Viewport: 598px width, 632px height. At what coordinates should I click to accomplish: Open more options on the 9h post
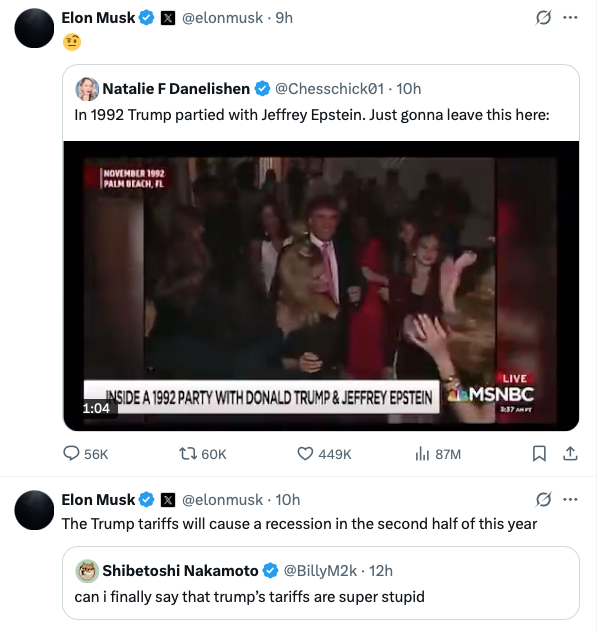570,18
